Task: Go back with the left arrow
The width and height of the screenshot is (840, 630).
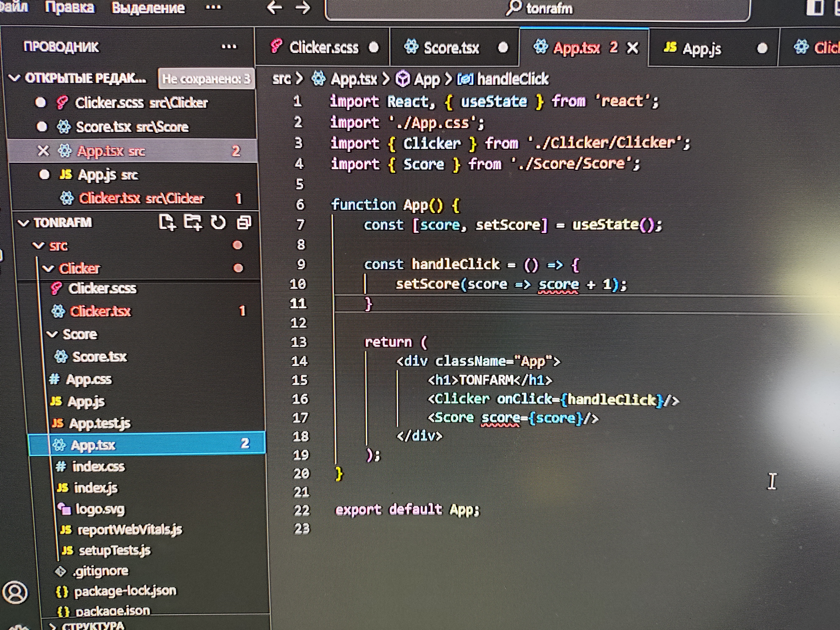Action: 274,8
